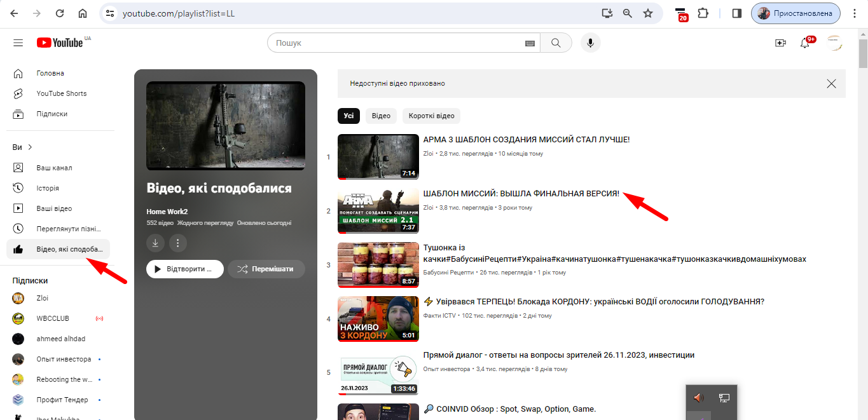
Task: Start voice search with microphone
Action: [591, 43]
